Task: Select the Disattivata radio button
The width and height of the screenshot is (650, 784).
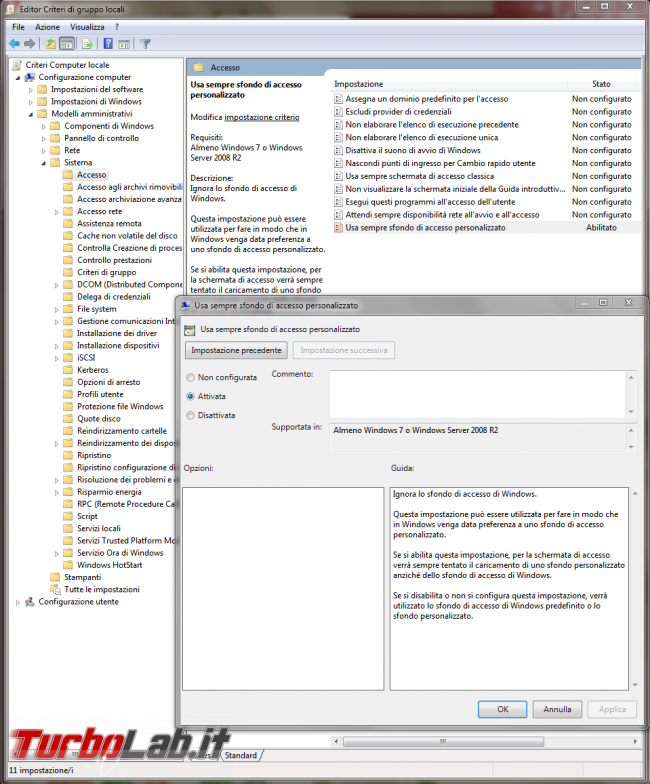Action: pos(190,416)
